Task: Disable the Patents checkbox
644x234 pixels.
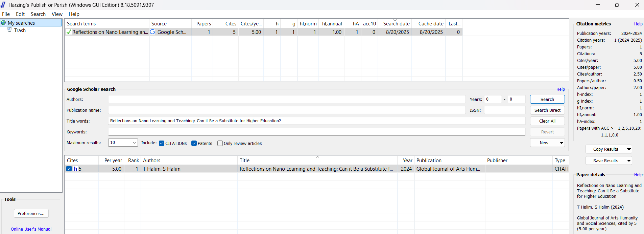Action: [194, 143]
